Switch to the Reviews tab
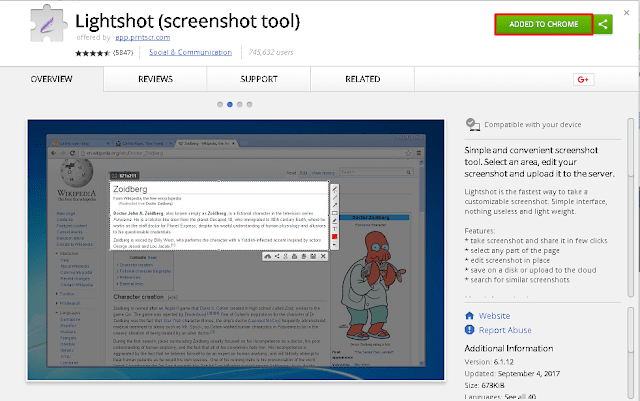The width and height of the screenshot is (640, 401). click(155, 79)
